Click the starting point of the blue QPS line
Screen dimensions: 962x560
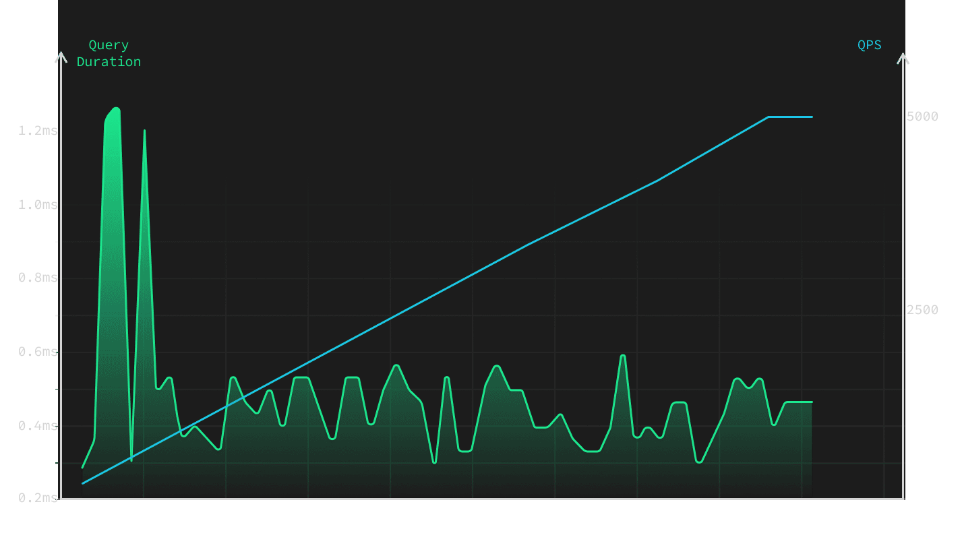pyautogui.click(x=83, y=483)
